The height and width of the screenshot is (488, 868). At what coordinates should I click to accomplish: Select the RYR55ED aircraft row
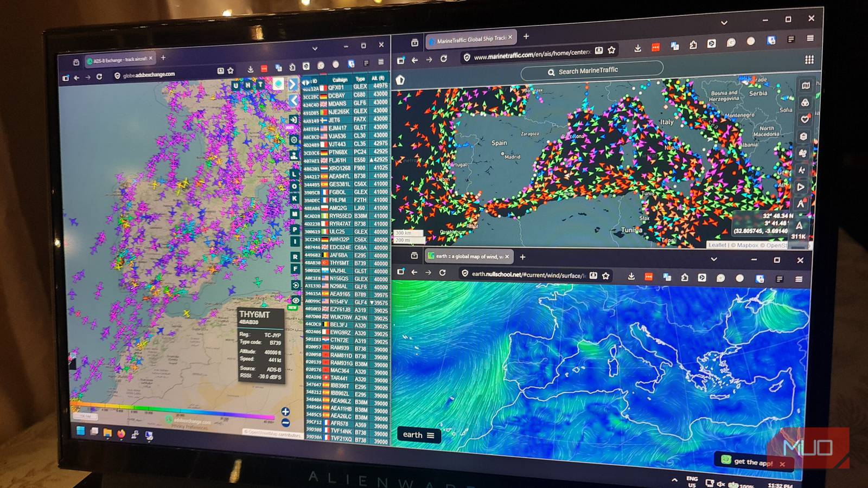tap(346, 216)
